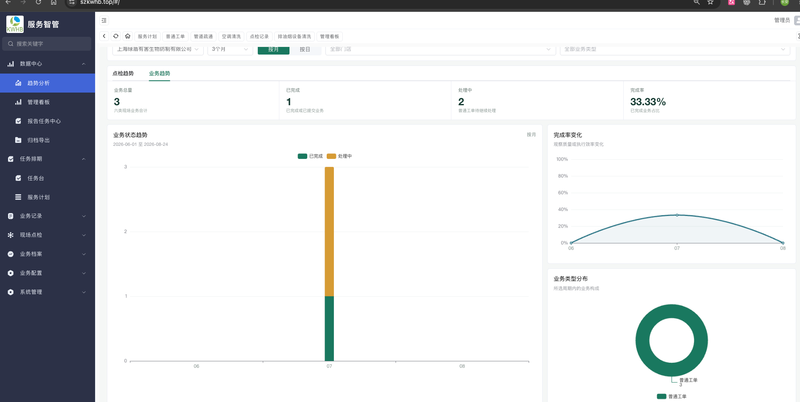Viewport: 800px width, 402px height.
Task: Click the 搜索关键字 search field
Action: 47,44
